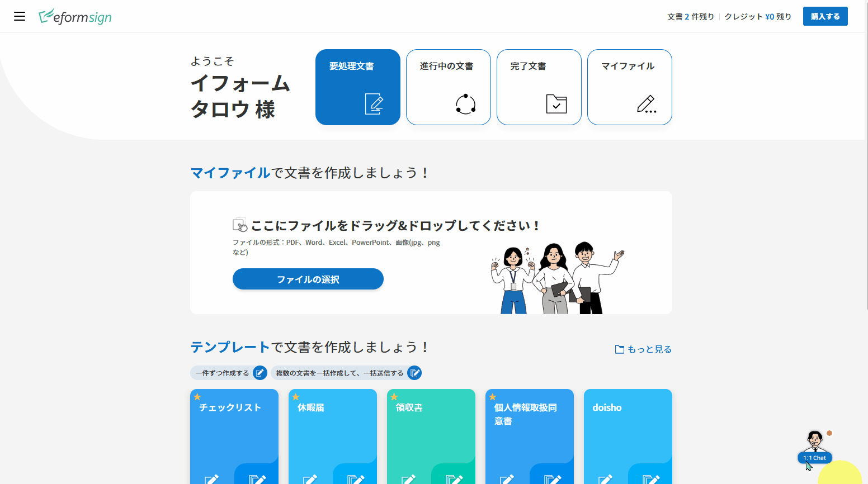The image size is (868, 484).
Task: Click the bulk-create icon on 領収書 card
Action: pyautogui.click(x=454, y=478)
